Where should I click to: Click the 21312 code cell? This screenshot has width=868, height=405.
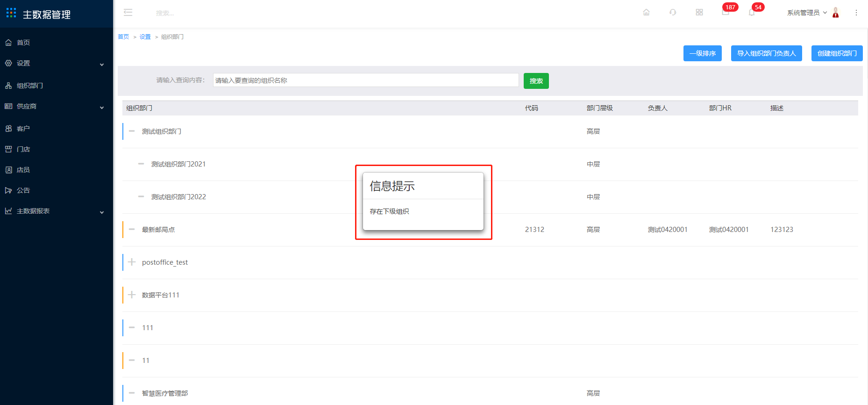[534, 230]
